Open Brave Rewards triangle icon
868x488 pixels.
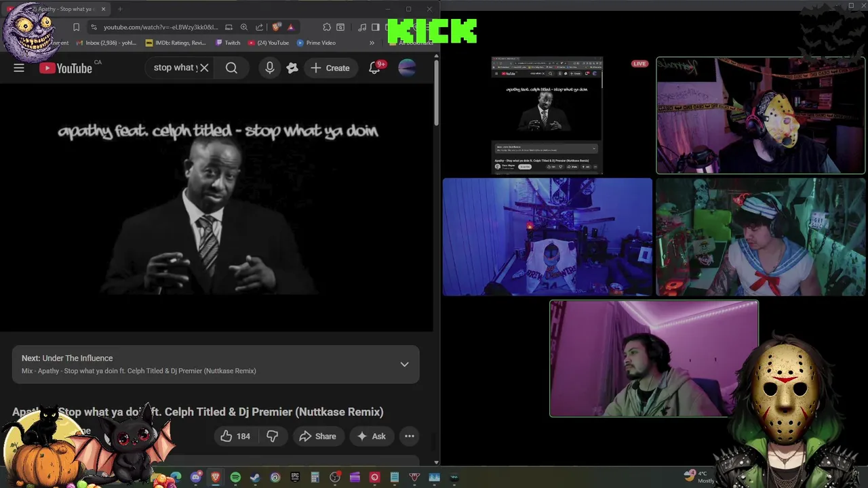[x=290, y=27]
